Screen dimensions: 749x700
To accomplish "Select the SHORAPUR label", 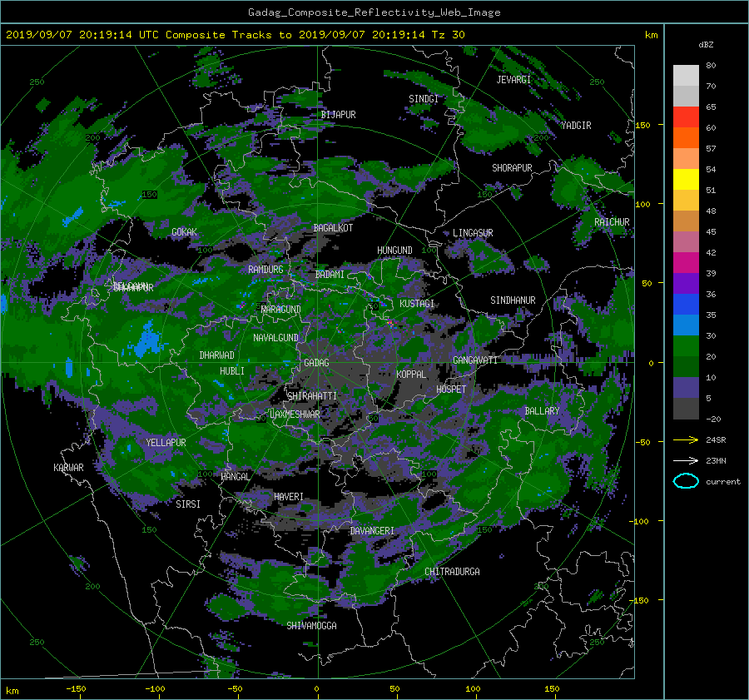I will pos(512,168).
